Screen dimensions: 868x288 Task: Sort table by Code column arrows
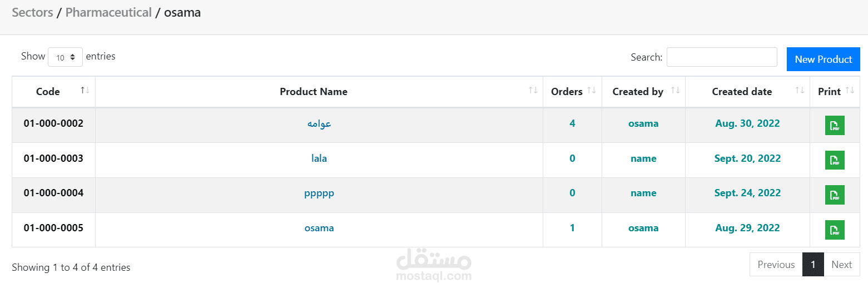coord(85,90)
